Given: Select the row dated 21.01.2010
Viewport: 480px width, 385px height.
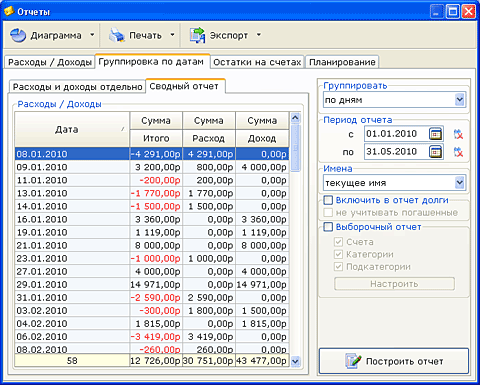Looking at the screenshot, I should click(152, 245).
